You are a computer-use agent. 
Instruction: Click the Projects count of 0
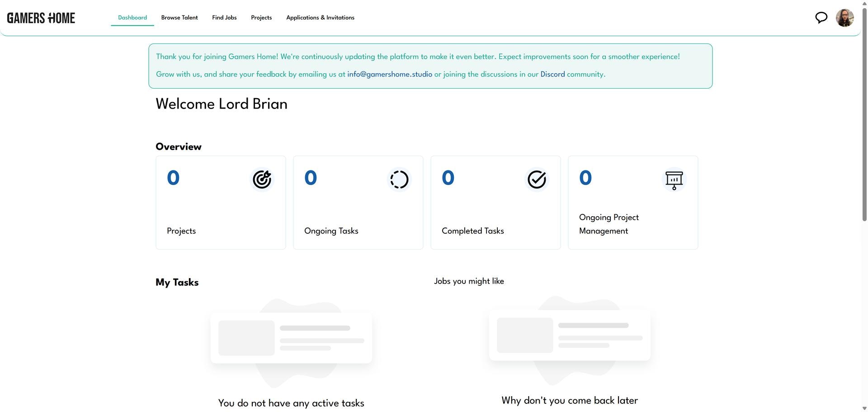point(173,178)
